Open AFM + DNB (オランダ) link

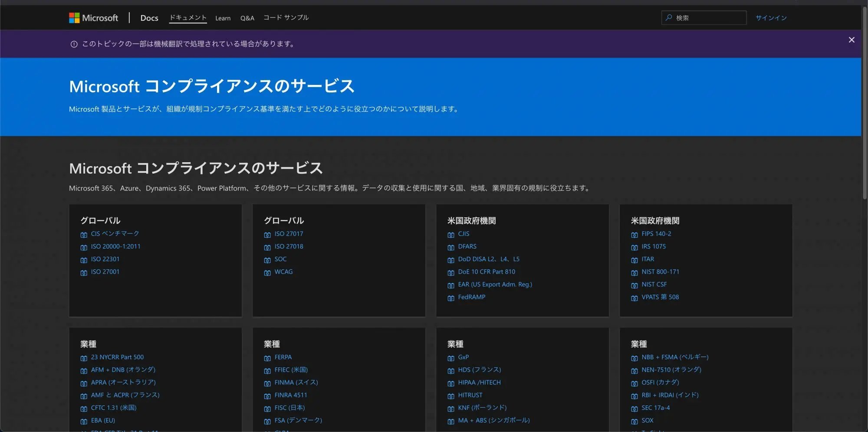(x=123, y=370)
